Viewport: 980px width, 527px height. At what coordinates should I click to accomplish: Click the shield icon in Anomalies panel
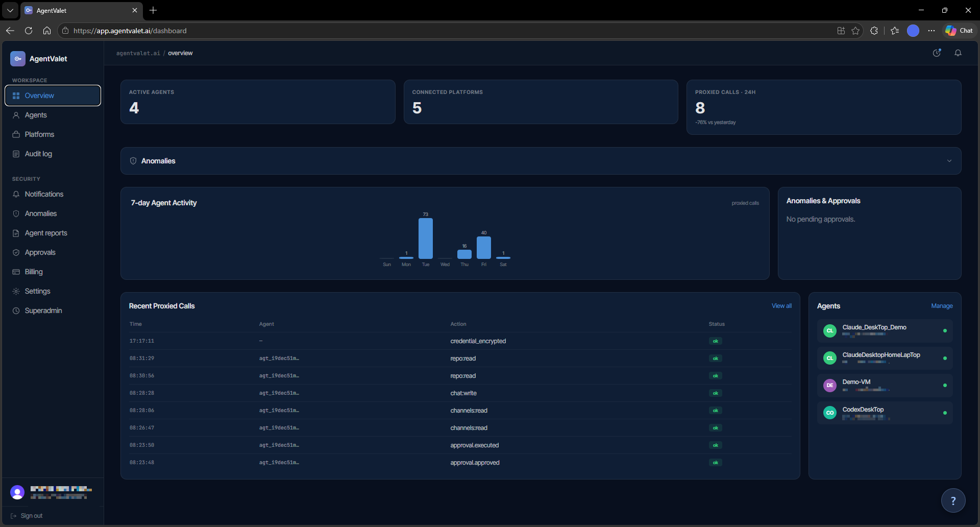[133, 161]
